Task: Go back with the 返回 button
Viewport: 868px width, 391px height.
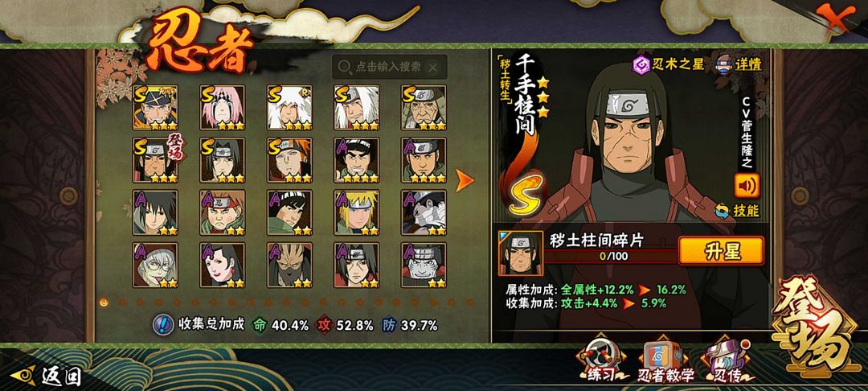Action: (x=47, y=377)
